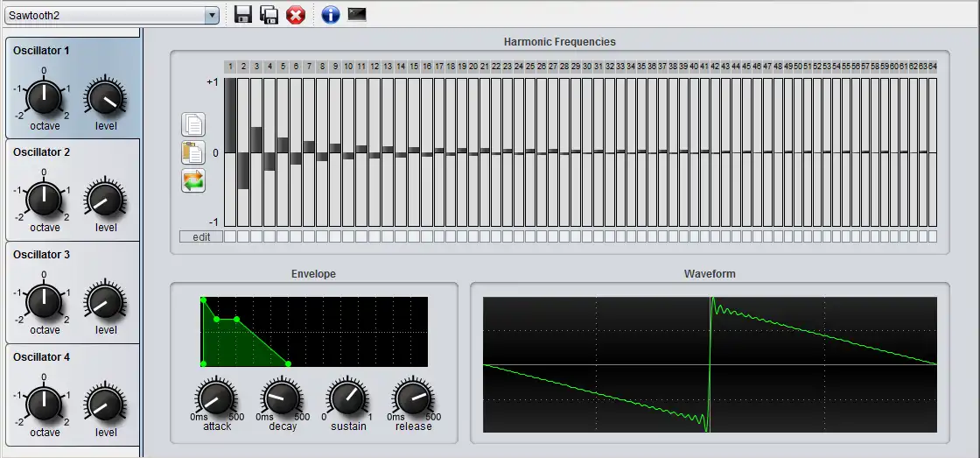Tick the edit checkbox under harmonic 1

pyautogui.click(x=230, y=236)
